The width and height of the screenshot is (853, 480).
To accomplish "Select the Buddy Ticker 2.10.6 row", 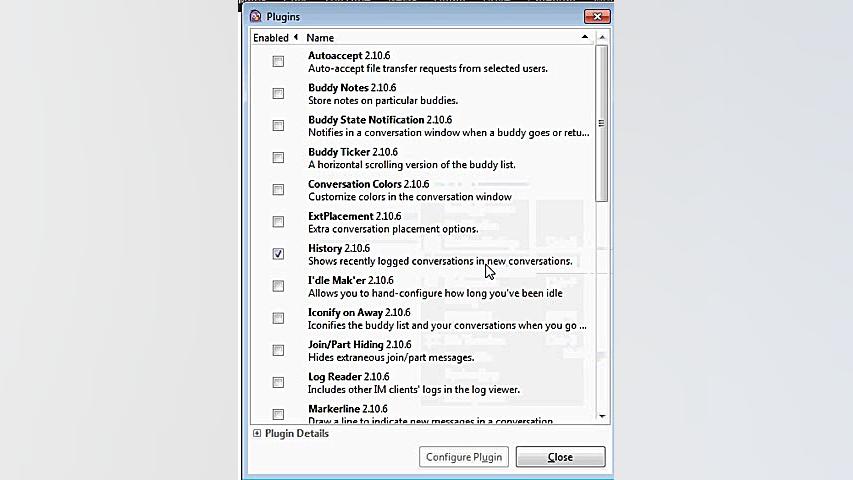I will tap(423, 158).
